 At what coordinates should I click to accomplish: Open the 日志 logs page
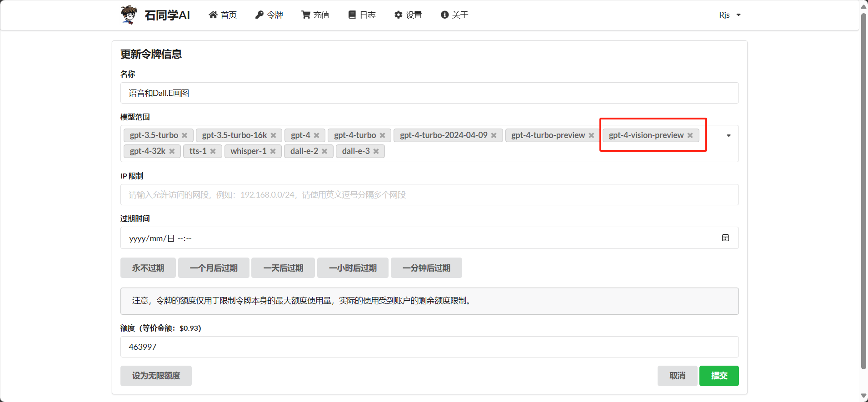(x=362, y=15)
